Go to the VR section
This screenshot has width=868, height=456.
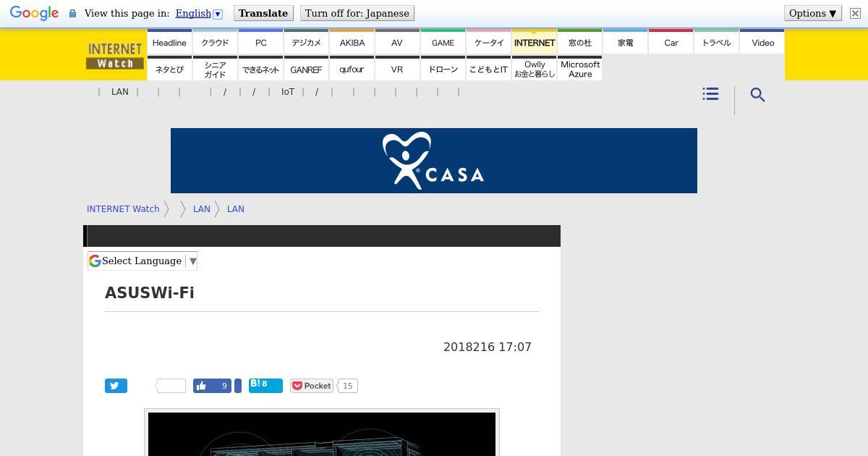[397, 69]
